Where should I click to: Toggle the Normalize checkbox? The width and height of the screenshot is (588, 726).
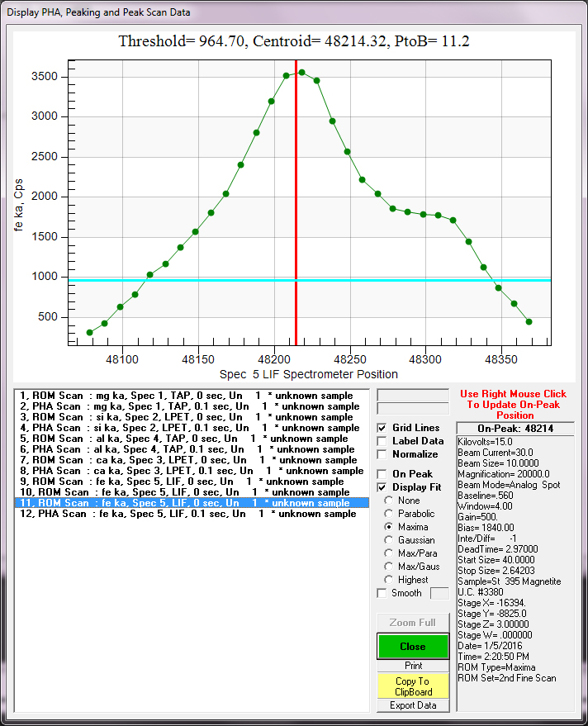(382, 454)
